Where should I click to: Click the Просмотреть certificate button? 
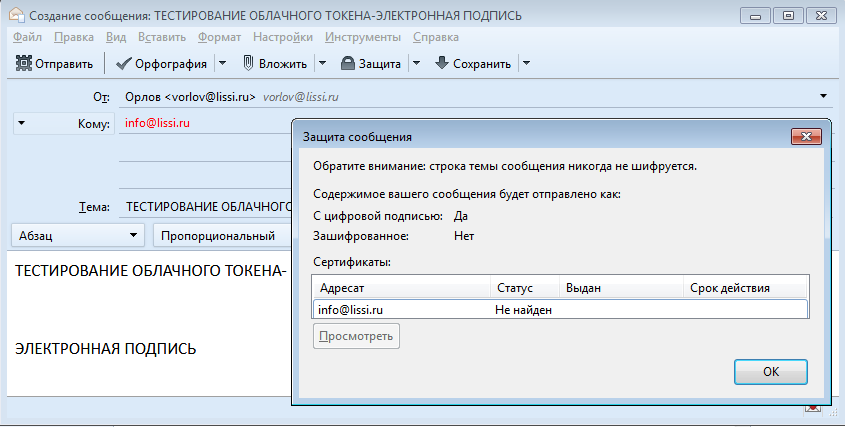coord(356,336)
